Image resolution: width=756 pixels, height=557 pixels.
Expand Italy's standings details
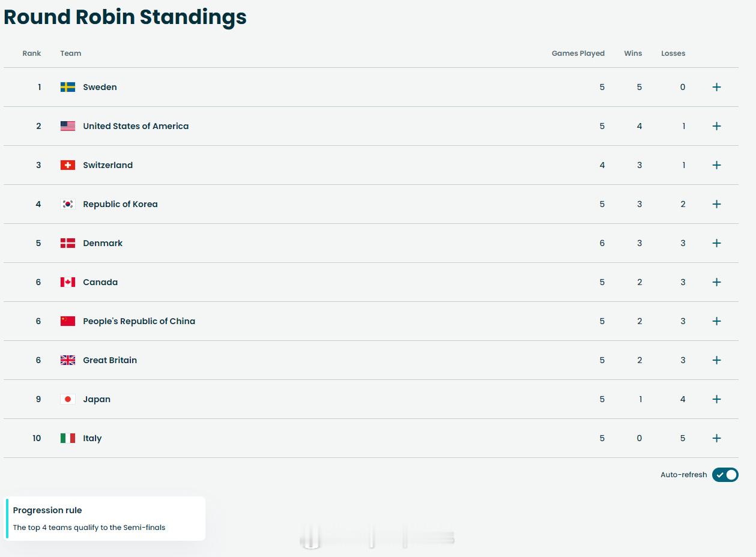tap(716, 438)
